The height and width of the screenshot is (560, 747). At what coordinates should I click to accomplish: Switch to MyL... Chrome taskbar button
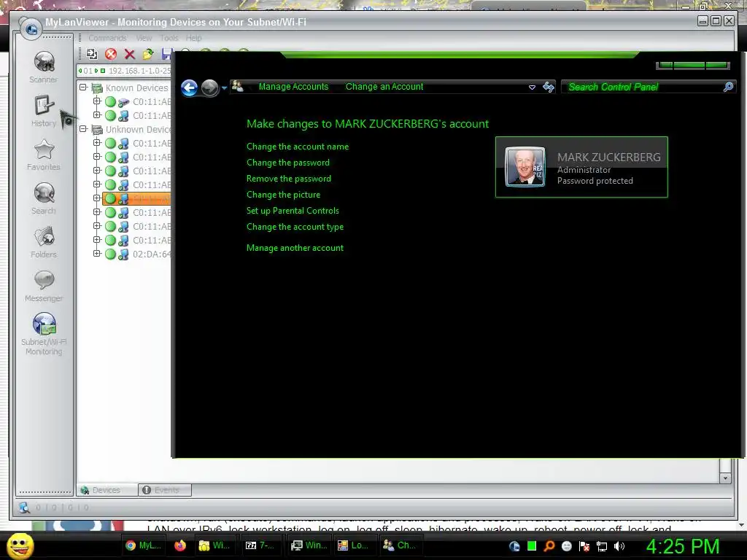pyautogui.click(x=143, y=545)
